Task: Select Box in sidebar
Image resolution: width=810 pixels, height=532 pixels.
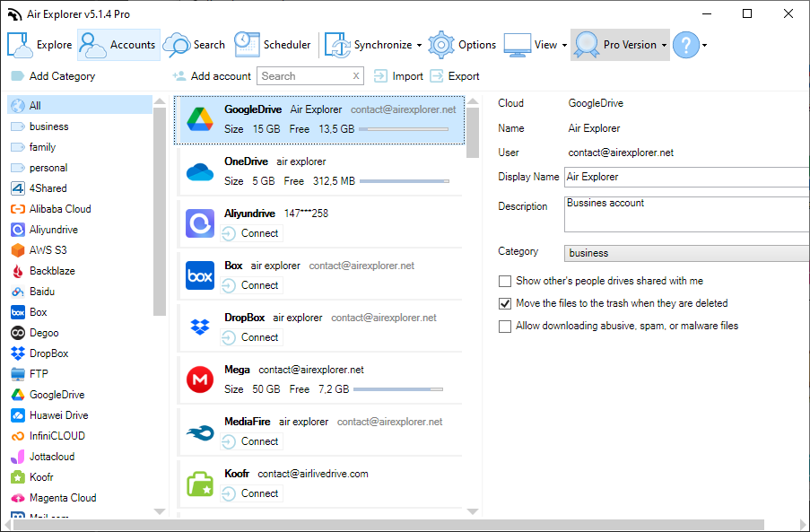Action: coord(80,312)
